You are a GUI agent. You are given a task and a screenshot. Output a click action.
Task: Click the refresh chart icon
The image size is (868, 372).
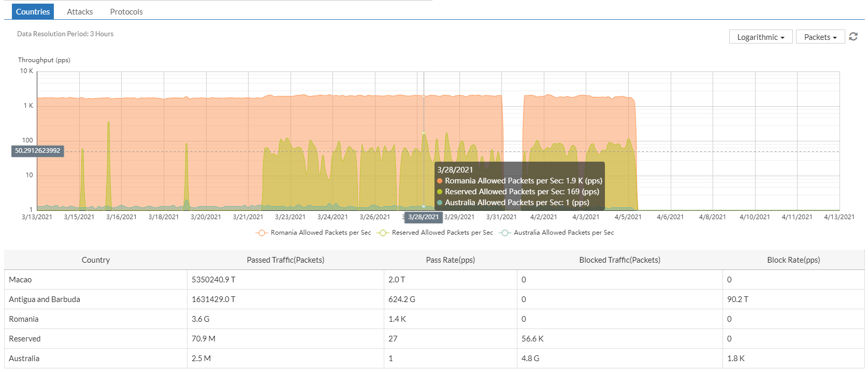tap(853, 37)
